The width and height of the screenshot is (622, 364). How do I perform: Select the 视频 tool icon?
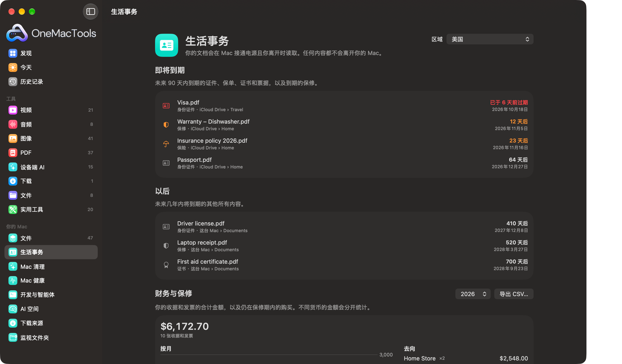[13, 110]
